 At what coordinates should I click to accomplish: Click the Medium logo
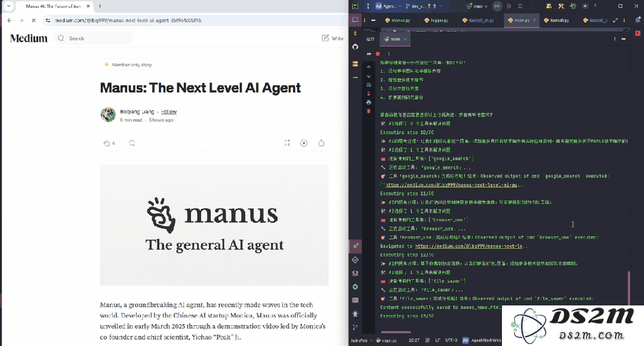[29, 38]
